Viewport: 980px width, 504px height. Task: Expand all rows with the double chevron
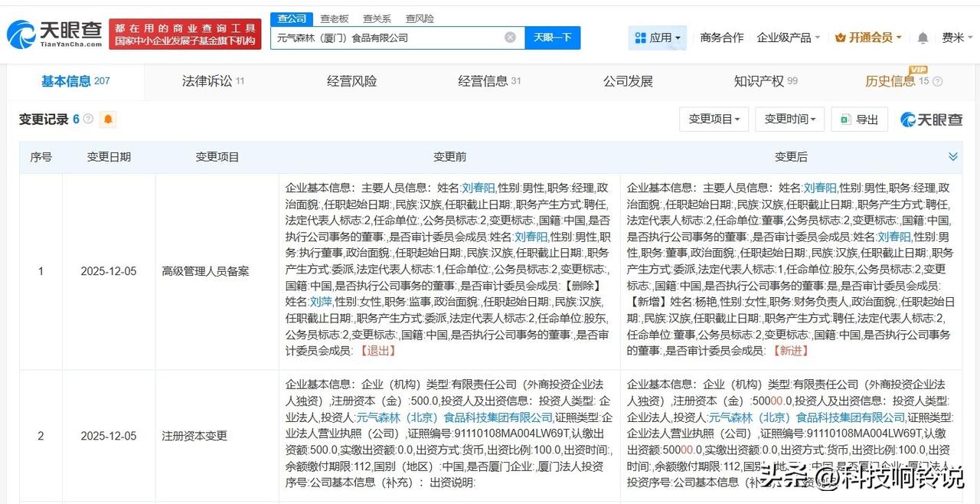tap(952, 156)
